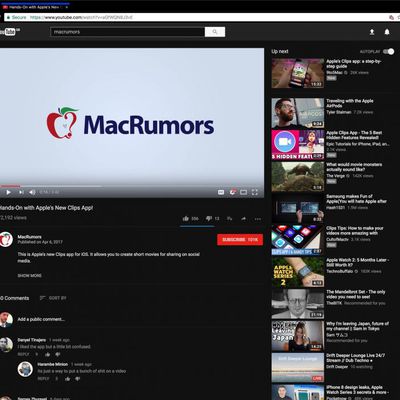Image resolution: width=400 pixels, height=400 pixels.
Task: Click the search magnifier button
Action: click(215, 32)
